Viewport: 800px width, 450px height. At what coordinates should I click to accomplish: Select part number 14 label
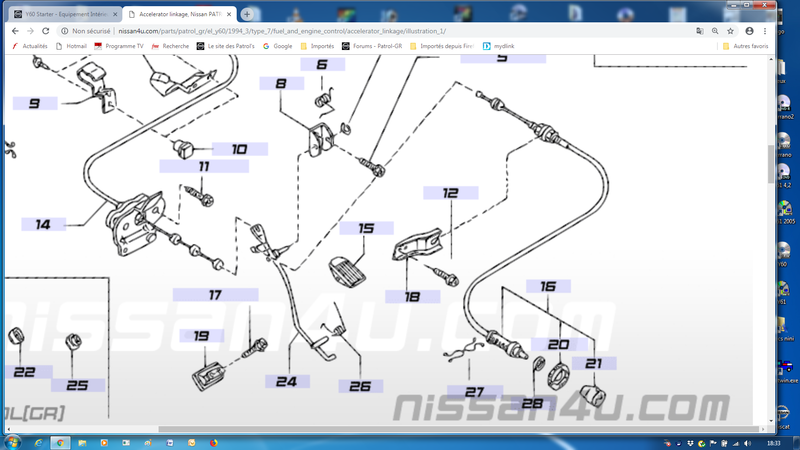pos(43,224)
